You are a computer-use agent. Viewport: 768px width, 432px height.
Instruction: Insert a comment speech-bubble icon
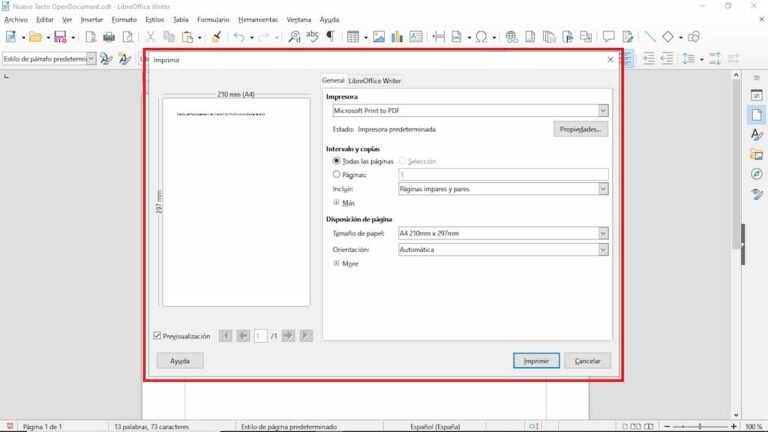[608, 37]
